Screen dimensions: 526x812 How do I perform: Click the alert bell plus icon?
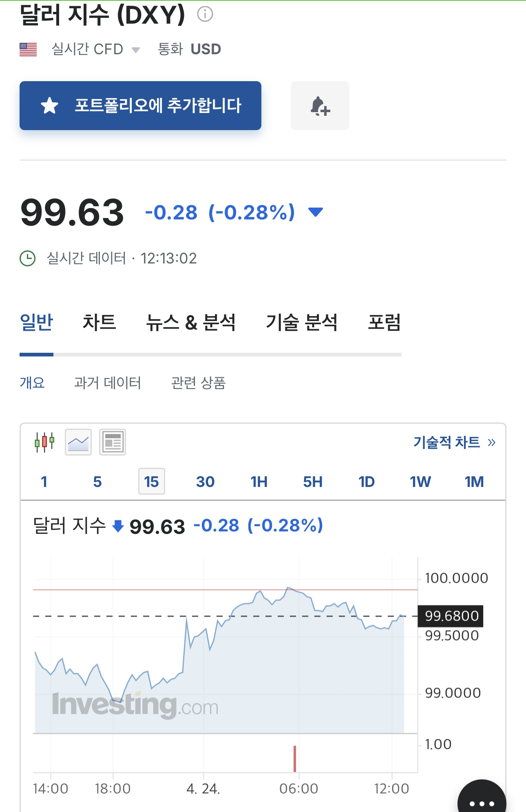click(x=320, y=106)
